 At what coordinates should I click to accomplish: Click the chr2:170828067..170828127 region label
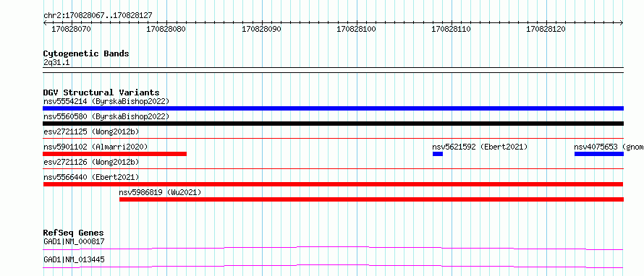98,15
